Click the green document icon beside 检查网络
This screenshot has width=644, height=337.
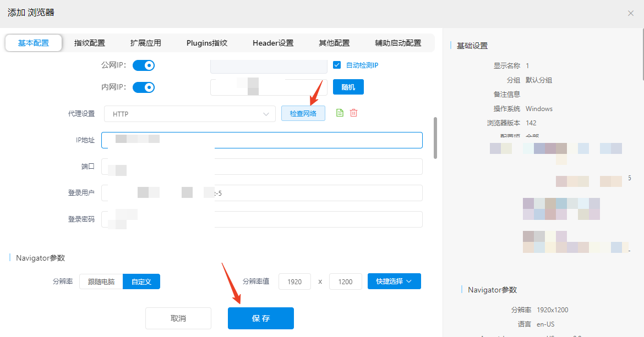coord(340,113)
